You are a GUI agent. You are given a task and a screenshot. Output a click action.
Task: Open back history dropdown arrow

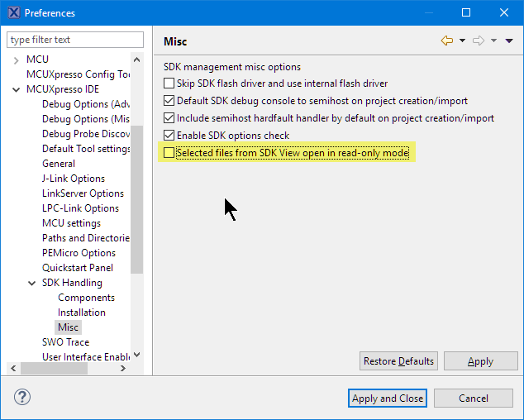click(462, 41)
